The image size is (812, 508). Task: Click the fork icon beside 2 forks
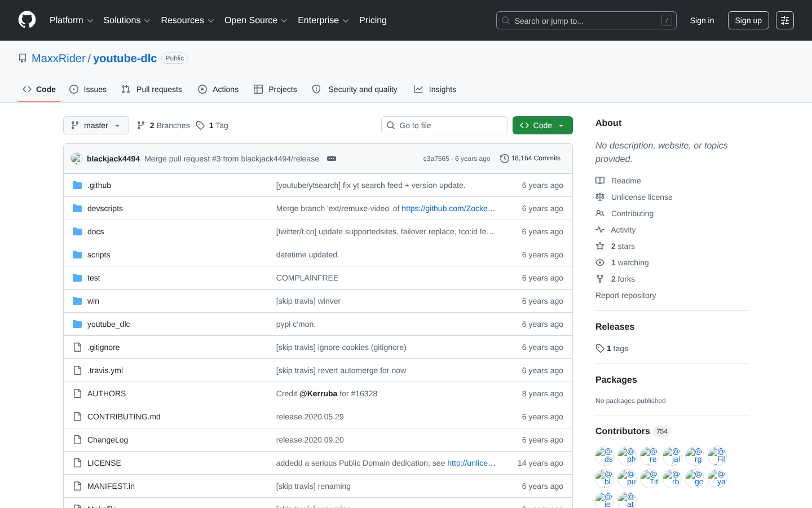pyautogui.click(x=600, y=279)
